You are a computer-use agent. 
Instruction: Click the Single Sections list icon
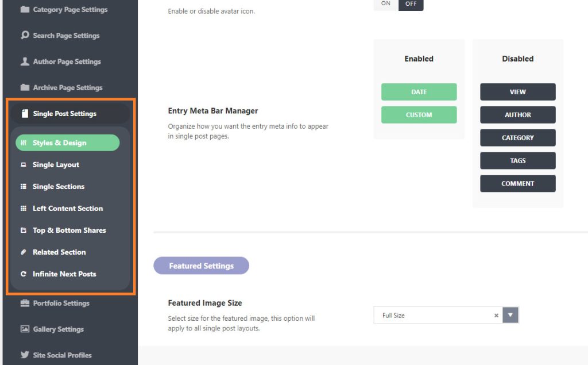[x=23, y=186]
